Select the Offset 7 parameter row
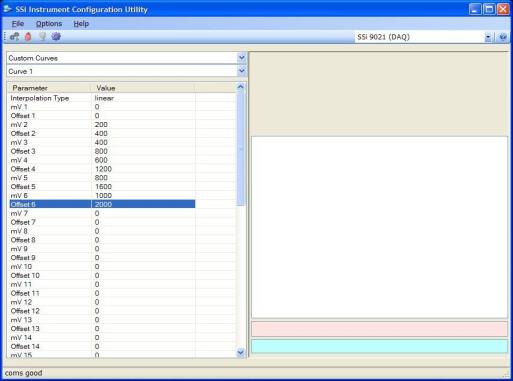Screen dimensions: 513x381 coord(102,222)
